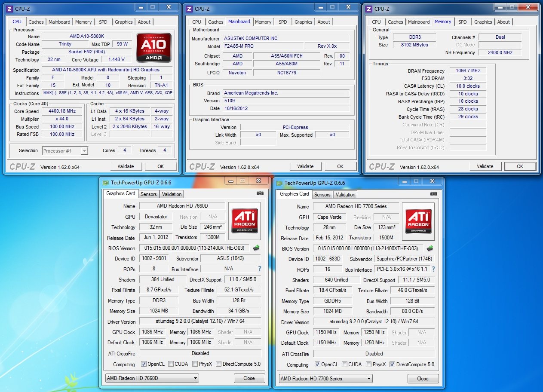Open the Sensors tab in the HD 7660D GPU-Z window
Viewport: 543px width, 392px height.
pyautogui.click(x=149, y=194)
